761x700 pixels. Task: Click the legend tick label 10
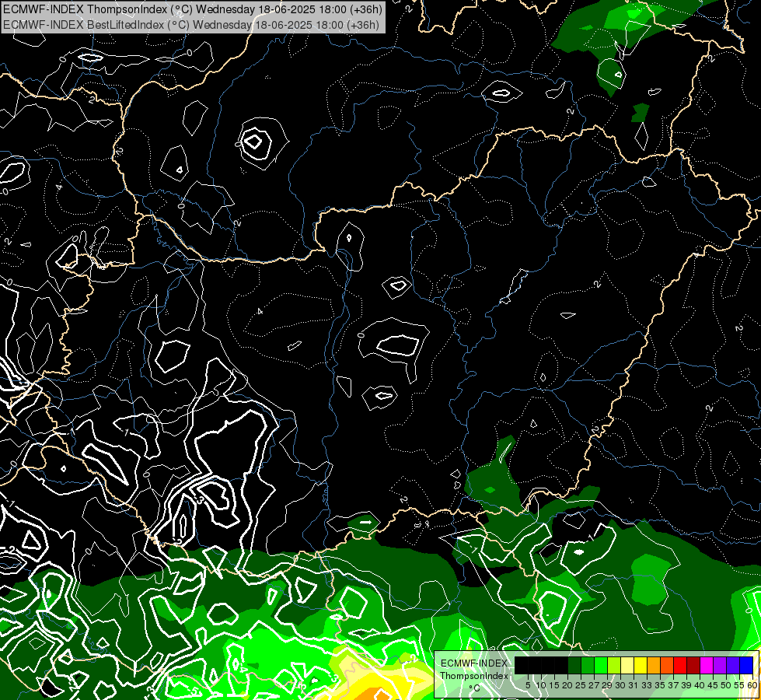[541, 685]
